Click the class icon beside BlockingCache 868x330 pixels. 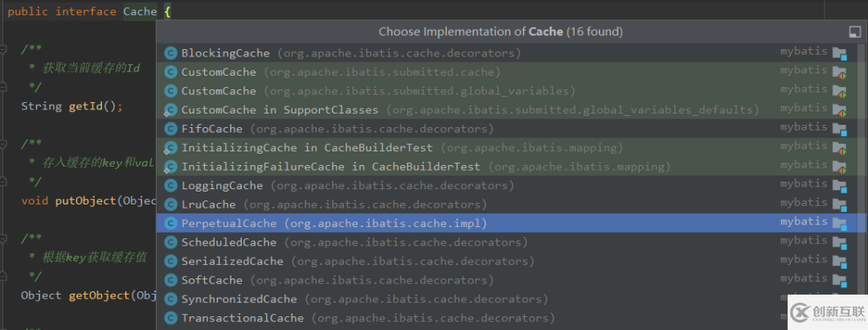170,53
